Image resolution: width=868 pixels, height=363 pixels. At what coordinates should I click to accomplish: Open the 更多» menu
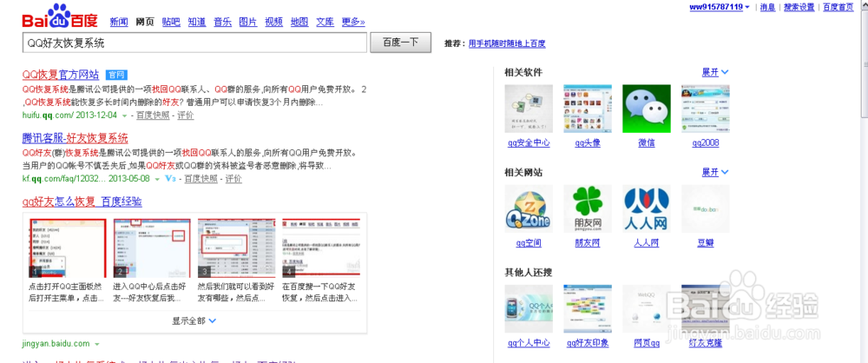(353, 23)
